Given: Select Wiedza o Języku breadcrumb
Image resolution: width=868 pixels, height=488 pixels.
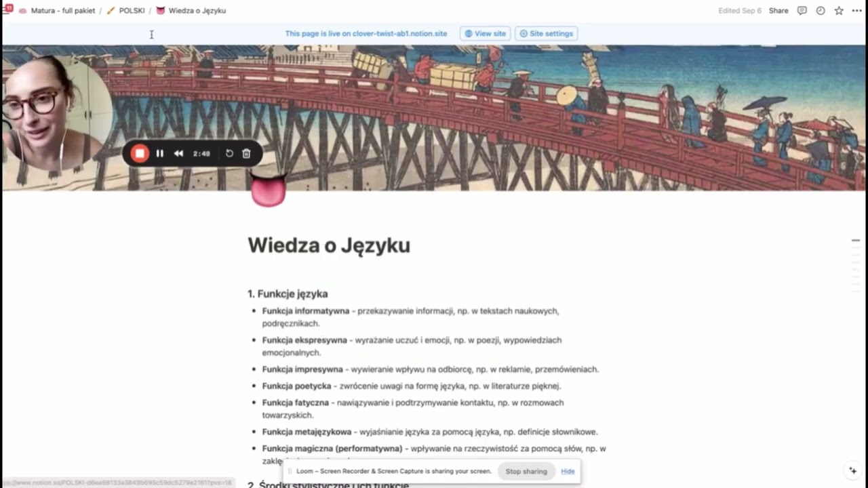Looking at the screenshot, I should 191,11.
